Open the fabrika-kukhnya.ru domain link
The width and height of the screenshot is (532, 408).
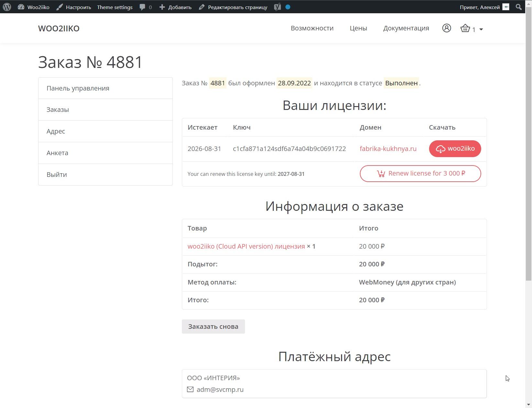coord(388,149)
